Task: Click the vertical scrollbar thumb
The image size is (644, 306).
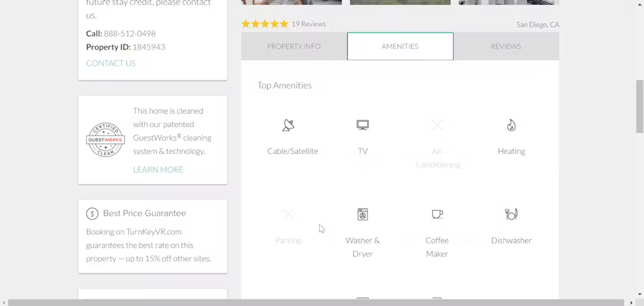Action: point(640,106)
